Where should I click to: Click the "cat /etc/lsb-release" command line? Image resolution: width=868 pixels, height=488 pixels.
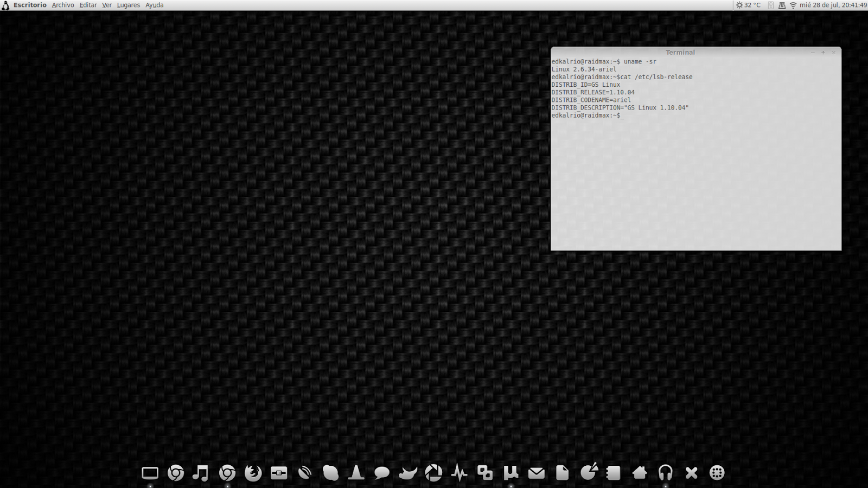click(x=622, y=77)
